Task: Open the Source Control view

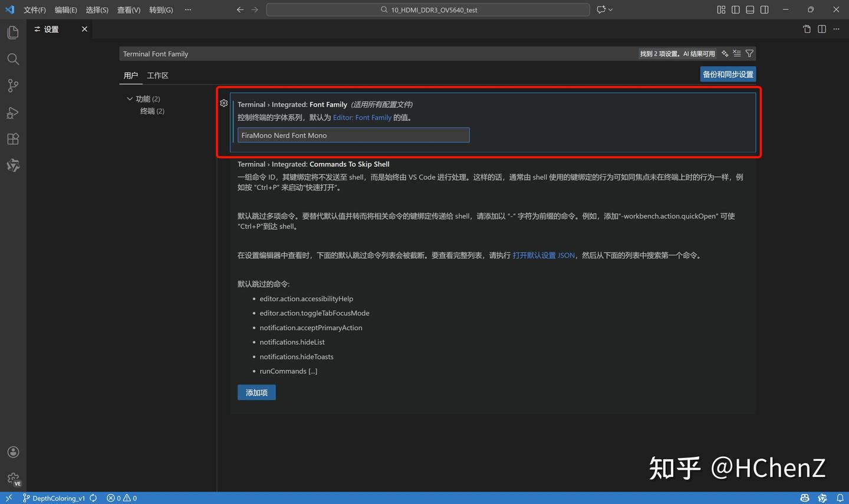Action: 13,85
